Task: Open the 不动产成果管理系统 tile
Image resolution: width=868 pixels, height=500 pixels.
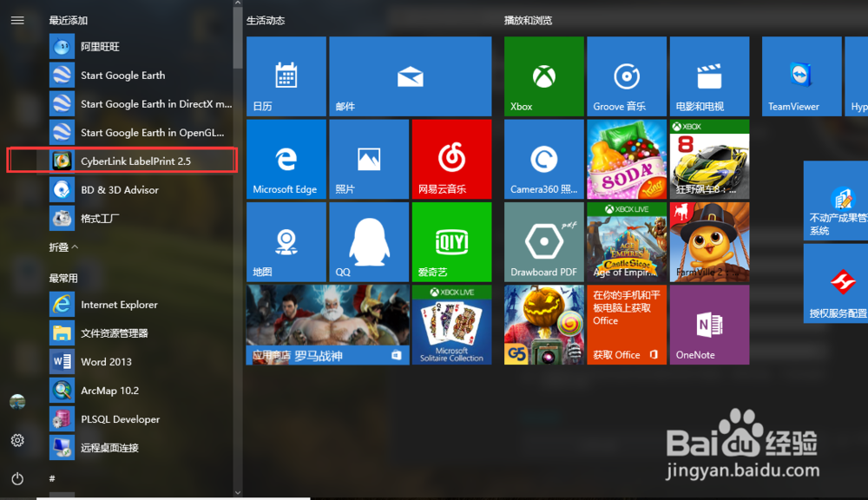Action: (836, 201)
